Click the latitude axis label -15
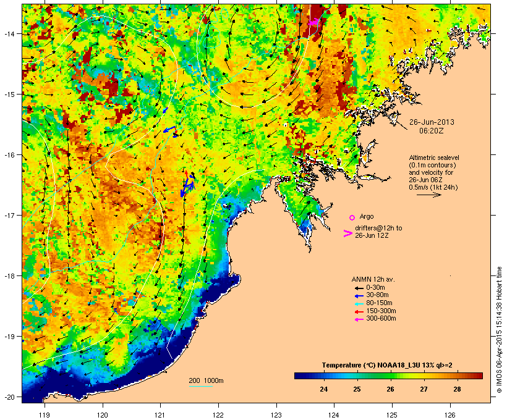This screenshot has height=420, width=507. coord(9,94)
